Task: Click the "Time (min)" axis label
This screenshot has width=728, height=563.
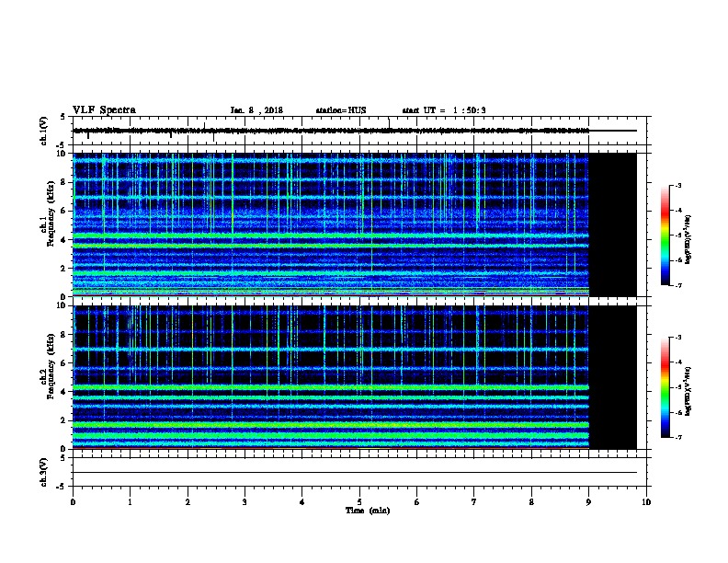Action: (x=368, y=511)
